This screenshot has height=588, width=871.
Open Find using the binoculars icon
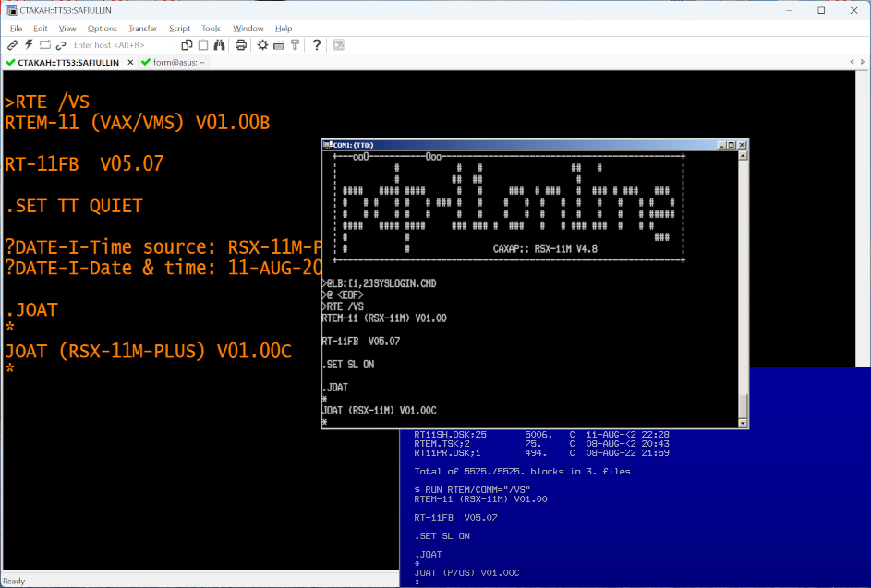pos(220,44)
